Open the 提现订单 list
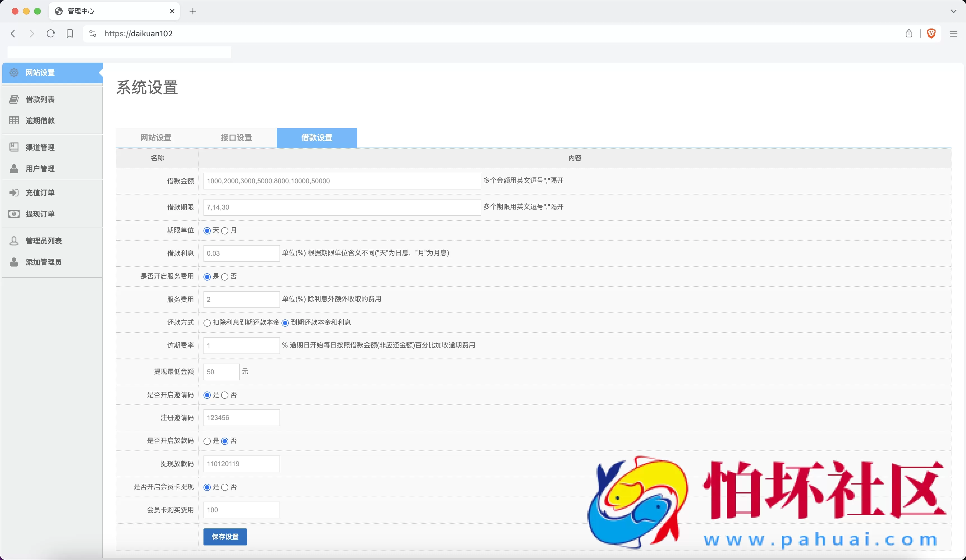The height and width of the screenshot is (560, 966). (40, 214)
